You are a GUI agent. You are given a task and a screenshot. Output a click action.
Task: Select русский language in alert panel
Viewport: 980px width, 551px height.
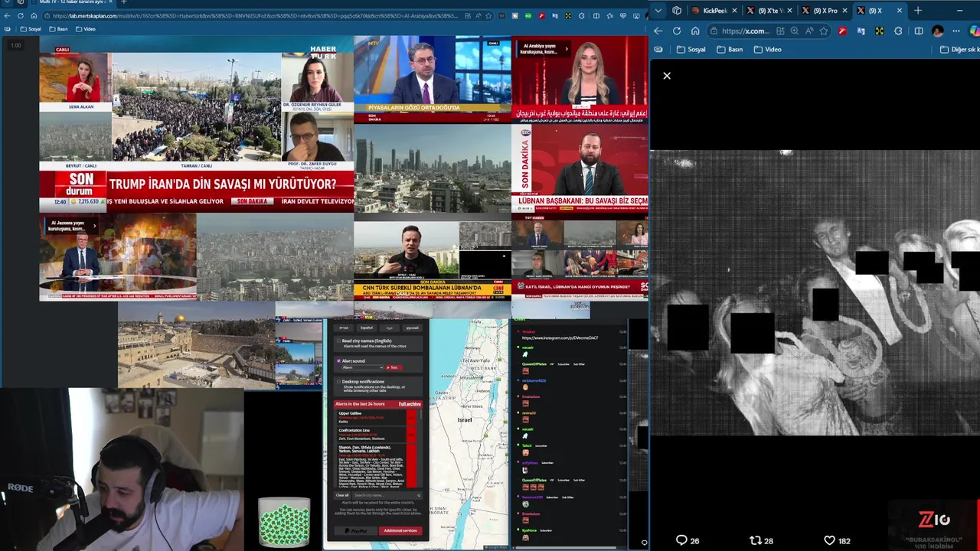click(412, 328)
